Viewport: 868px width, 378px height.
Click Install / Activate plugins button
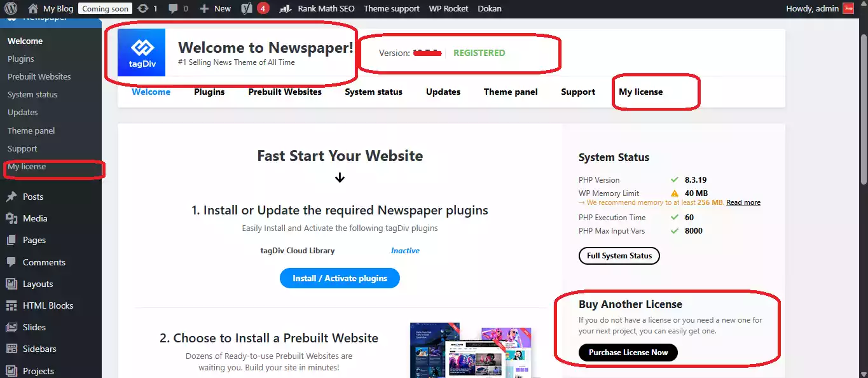pos(340,278)
